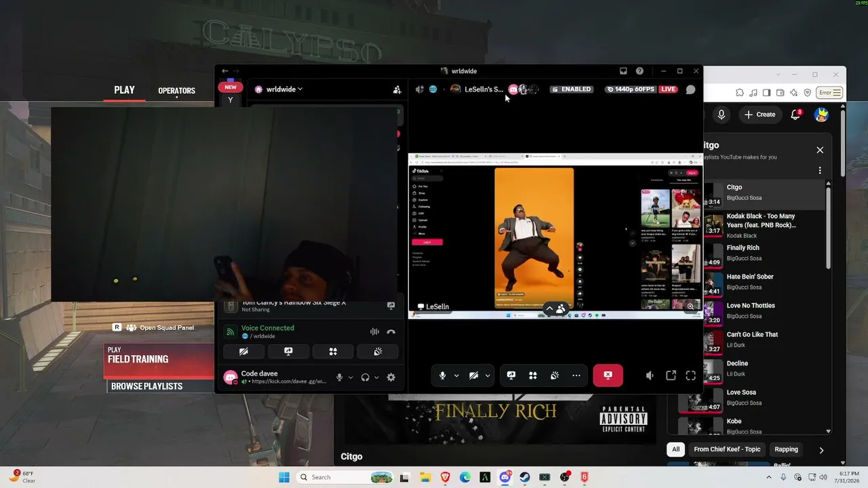This screenshot has height=488, width=868.
Task: Click the magnifier zoom icon on LeSelln stream
Action: click(x=690, y=307)
